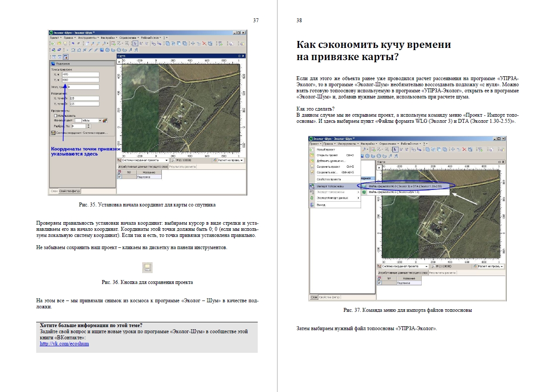Click the icon beside Импорт топоосновы menu entry

coord(312,186)
